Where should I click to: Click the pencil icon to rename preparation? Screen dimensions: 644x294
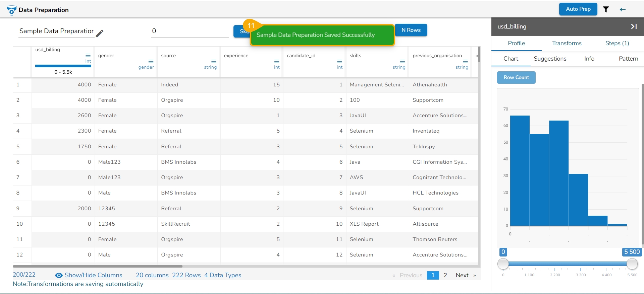[x=100, y=33]
